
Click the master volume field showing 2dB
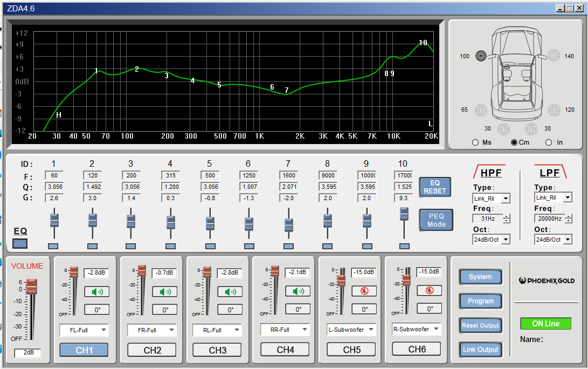pyautogui.click(x=27, y=352)
